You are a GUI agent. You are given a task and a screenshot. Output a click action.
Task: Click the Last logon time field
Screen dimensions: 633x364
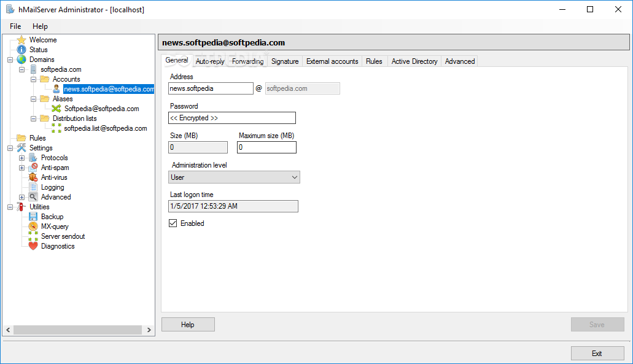(x=233, y=206)
